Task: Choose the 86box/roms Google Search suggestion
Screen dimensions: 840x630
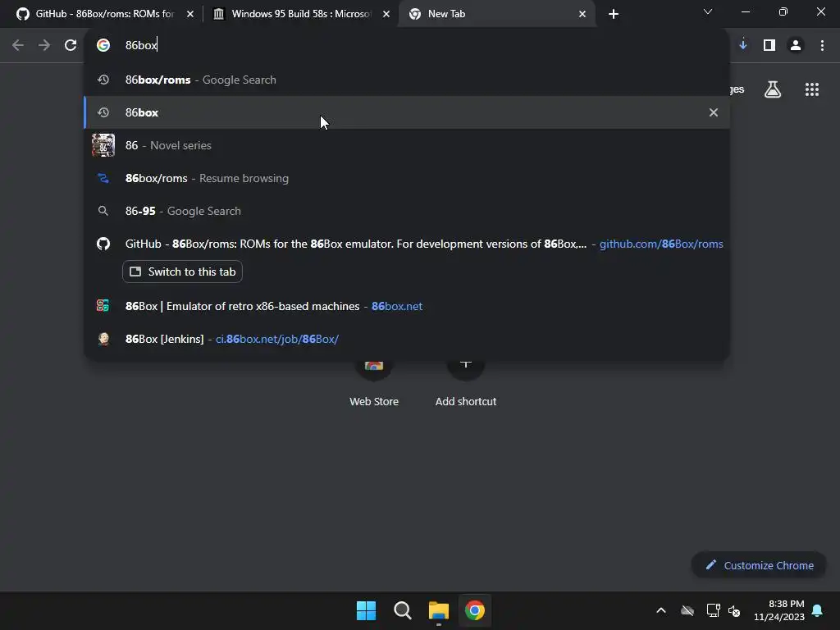Action: click(407, 80)
